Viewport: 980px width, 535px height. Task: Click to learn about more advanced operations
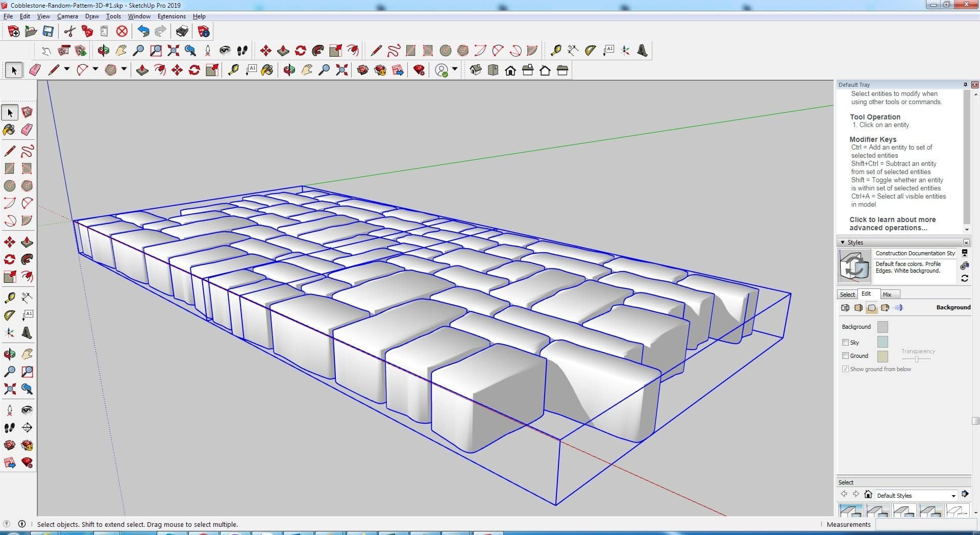[x=892, y=224]
